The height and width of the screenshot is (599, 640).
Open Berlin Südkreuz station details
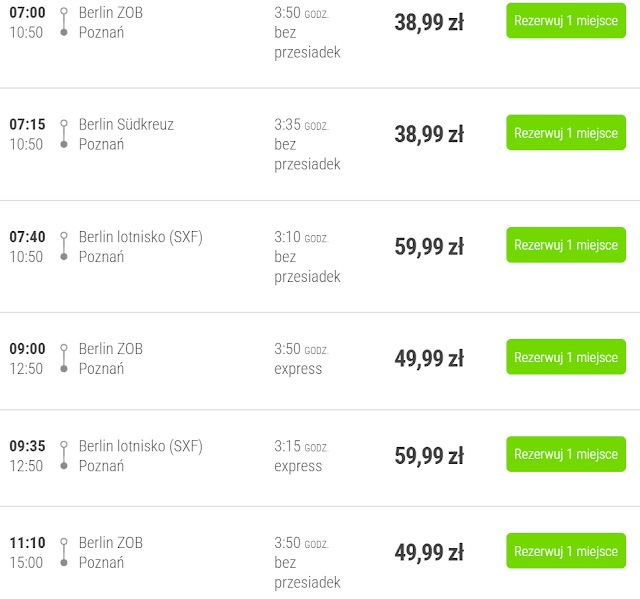point(126,124)
